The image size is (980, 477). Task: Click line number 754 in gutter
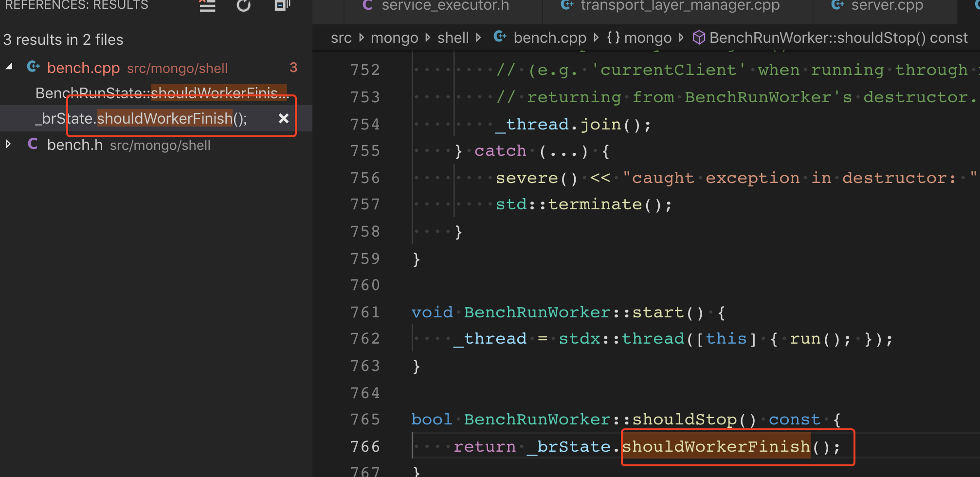tap(365, 125)
